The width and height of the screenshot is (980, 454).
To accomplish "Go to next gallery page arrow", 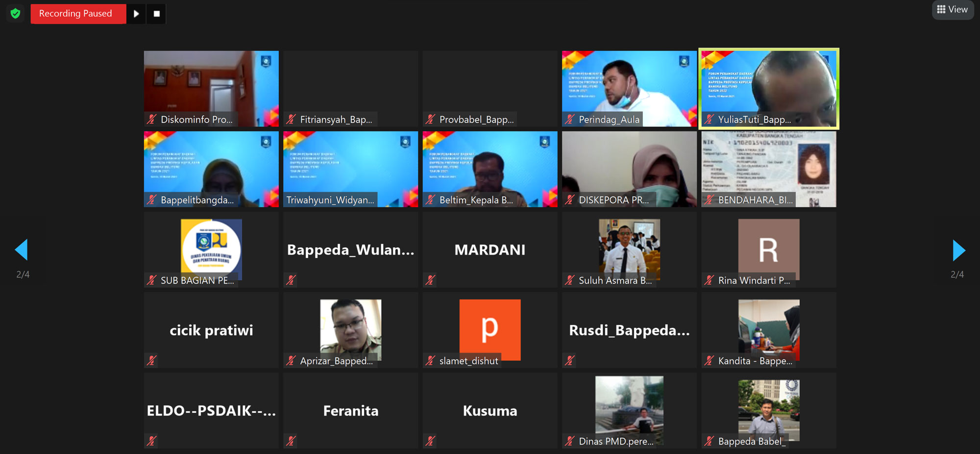I will [x=958, y=250].
